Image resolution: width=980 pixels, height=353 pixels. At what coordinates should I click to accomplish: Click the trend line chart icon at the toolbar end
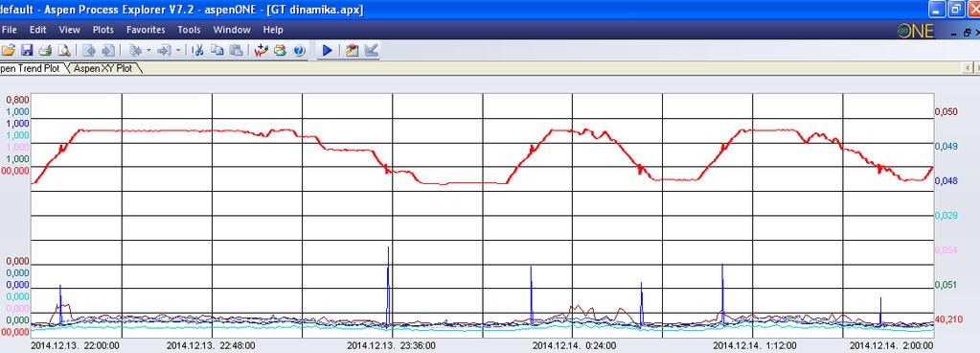(372, 51)
